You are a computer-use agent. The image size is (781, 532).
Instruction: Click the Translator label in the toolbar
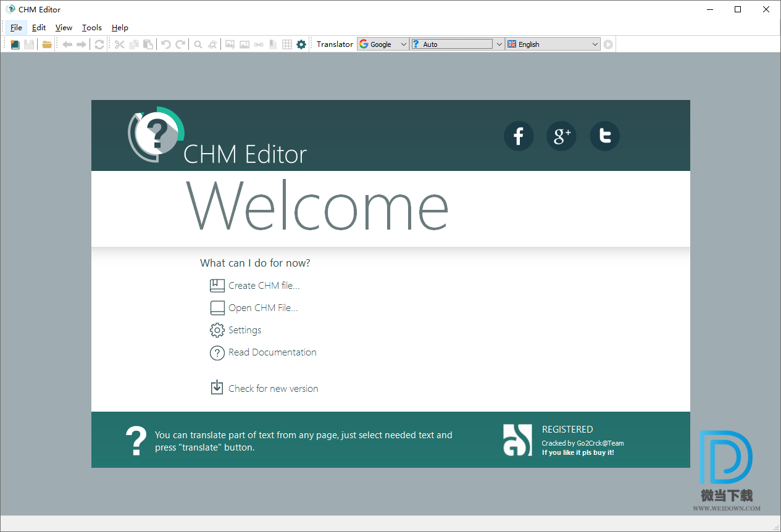pos(335,44)
